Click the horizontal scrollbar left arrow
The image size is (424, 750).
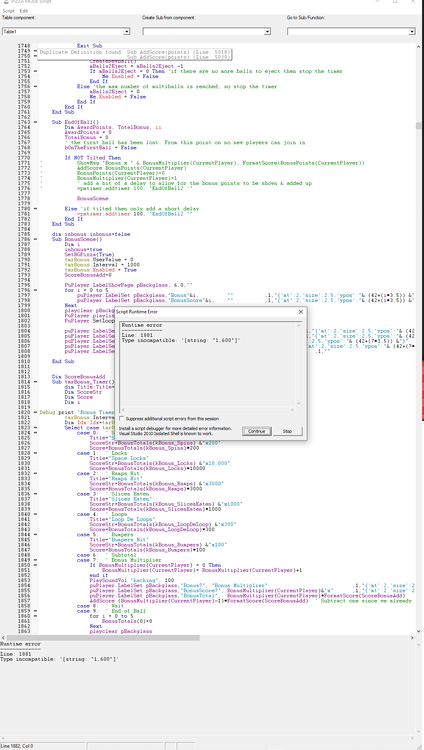[3, 638]
